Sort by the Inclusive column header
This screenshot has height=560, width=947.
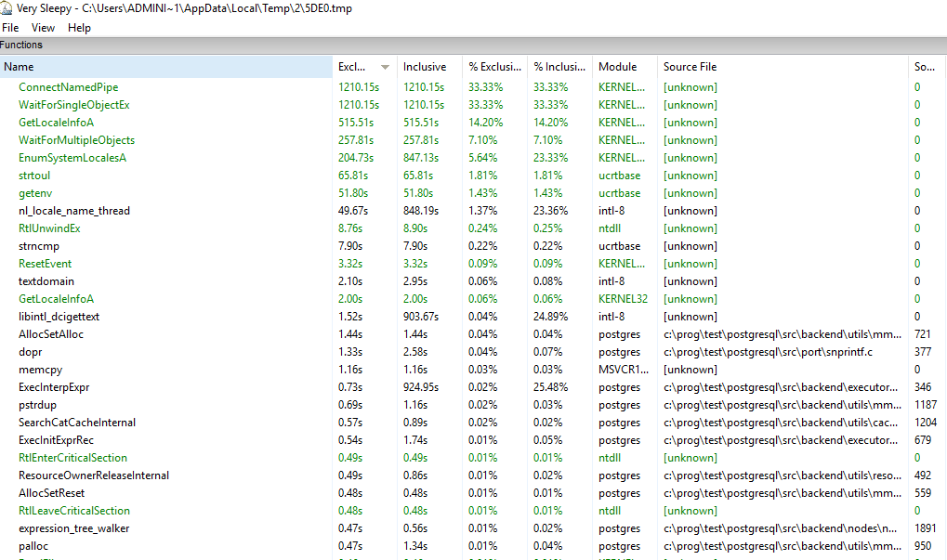424,67
